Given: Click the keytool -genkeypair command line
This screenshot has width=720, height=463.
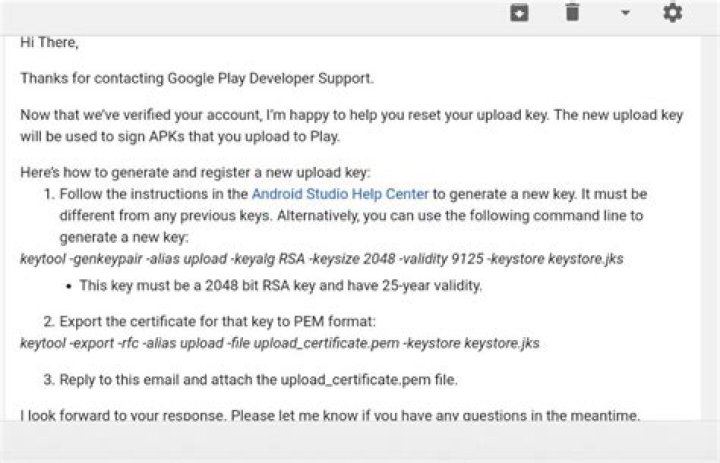Looking at the screenshot, I should (322, 259).
